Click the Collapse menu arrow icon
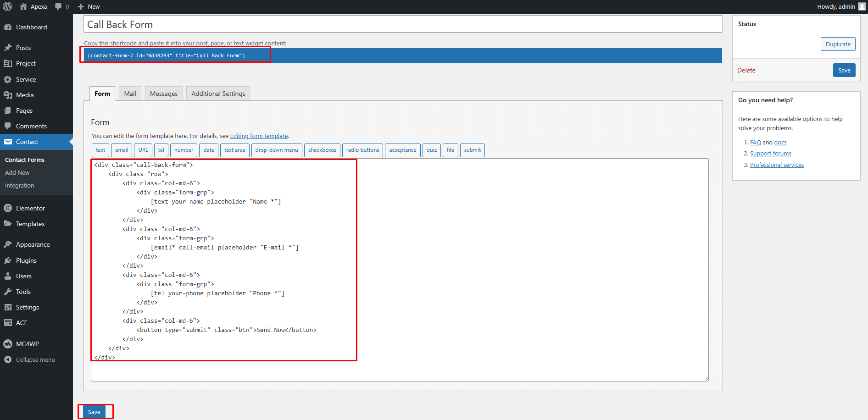The height and width of the screenshot is (420, 868). click(8, 359)
